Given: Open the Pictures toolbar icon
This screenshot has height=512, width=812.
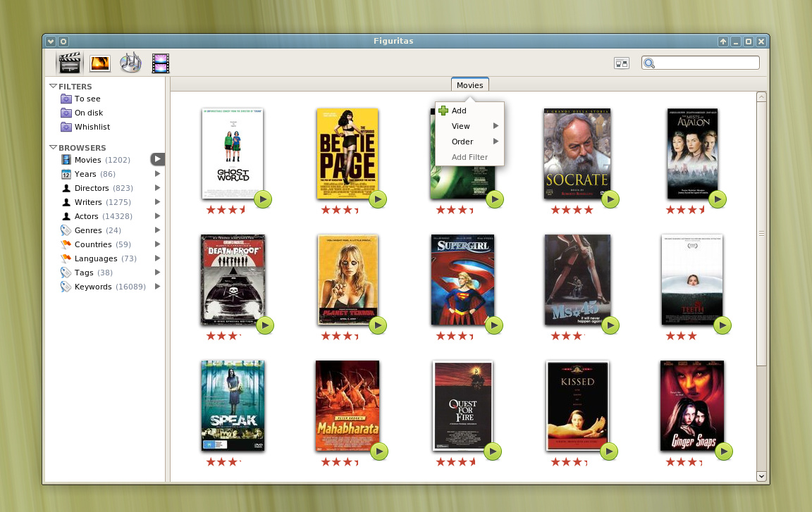Looking at the screenshot, I should [100, 63].
